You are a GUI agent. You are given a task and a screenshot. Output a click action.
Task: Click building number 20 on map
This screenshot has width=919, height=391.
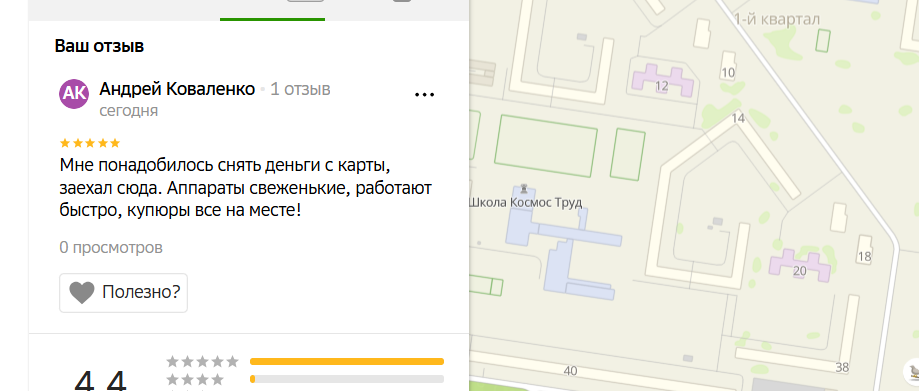(799, 271)
